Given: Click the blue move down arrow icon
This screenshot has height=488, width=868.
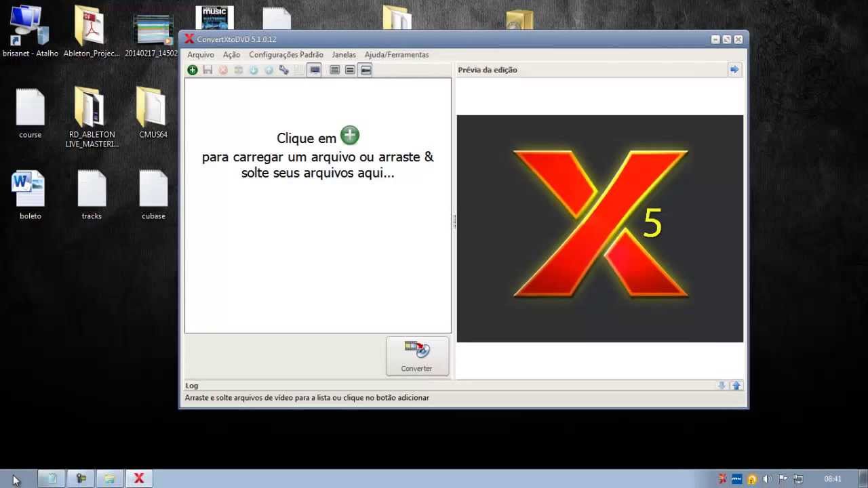Looking at the screenshot, I should [x=254, y=70].
